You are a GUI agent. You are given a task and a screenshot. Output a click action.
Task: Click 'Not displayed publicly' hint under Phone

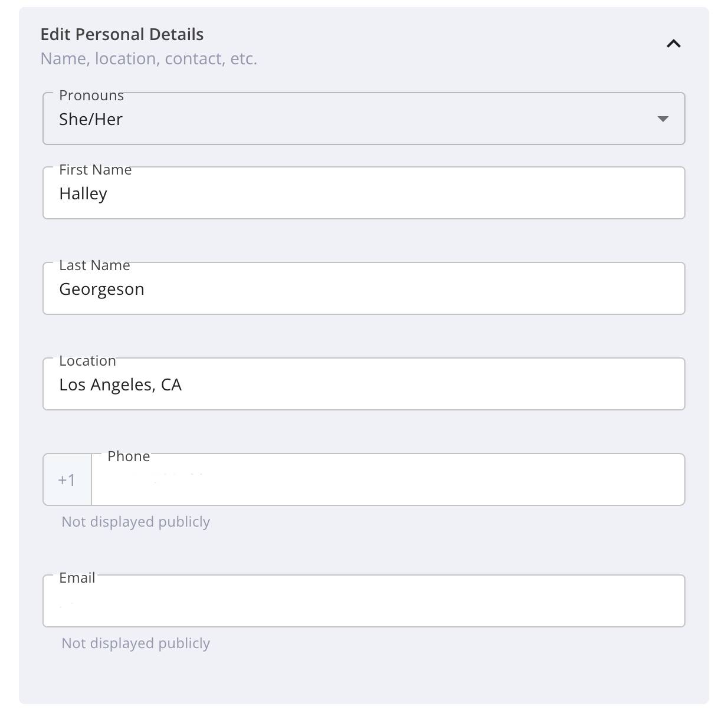click(x=136, y=522)
